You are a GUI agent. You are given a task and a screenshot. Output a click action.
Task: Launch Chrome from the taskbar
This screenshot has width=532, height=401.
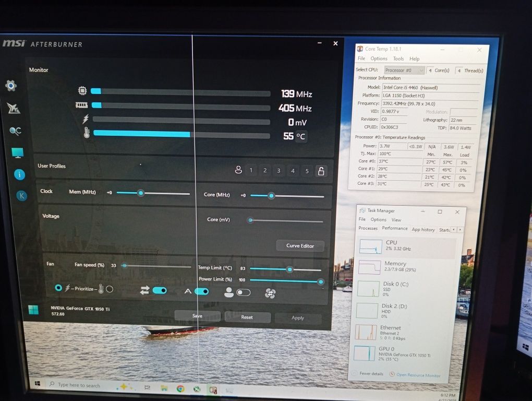tap(180, 389)
